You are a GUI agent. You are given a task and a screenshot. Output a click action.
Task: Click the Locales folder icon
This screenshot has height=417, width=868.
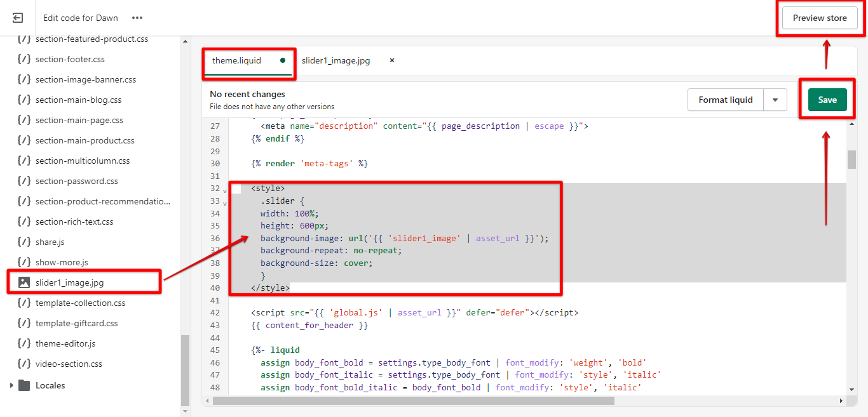[x=24, y=385]
